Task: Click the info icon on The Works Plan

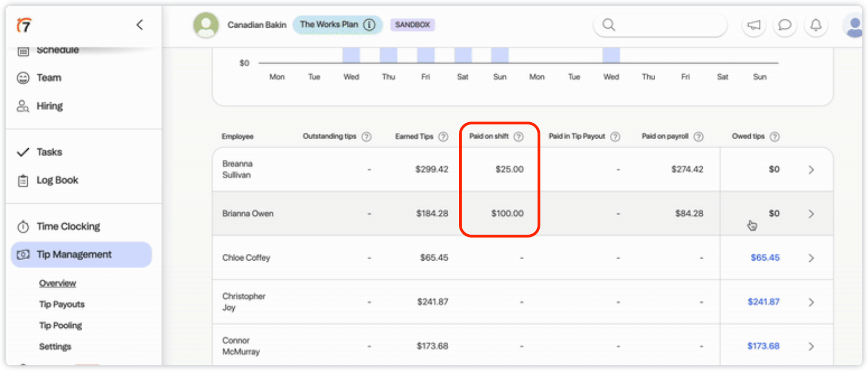Action: click(369, 25)
